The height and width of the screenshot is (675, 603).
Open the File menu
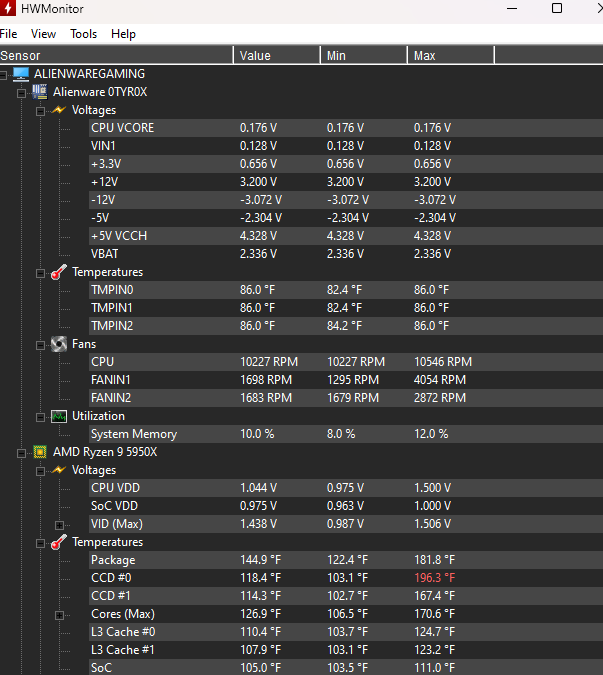[9, 34]
